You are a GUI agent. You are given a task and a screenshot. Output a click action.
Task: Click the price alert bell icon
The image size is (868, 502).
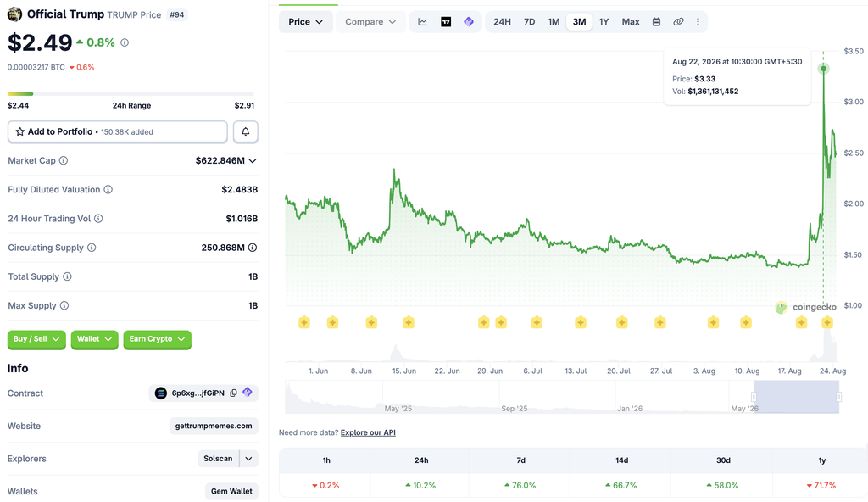tap(245, 132)
